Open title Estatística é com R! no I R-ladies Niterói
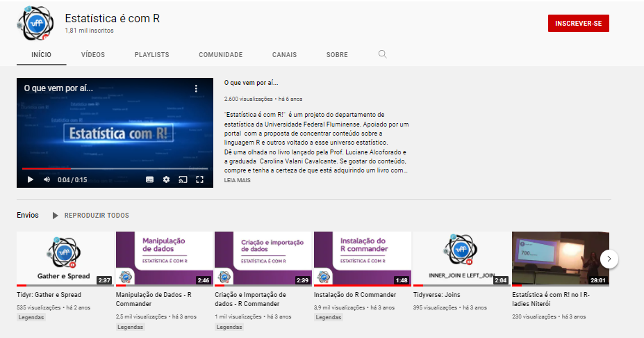 pos(551,299)
